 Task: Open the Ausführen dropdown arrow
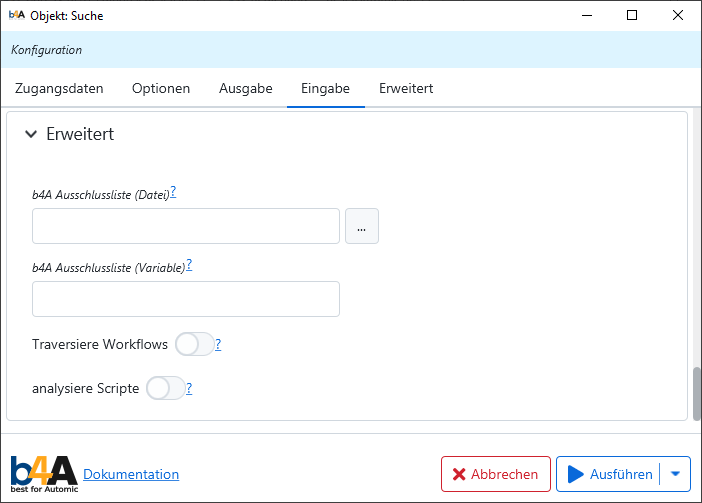click(675, 474)
